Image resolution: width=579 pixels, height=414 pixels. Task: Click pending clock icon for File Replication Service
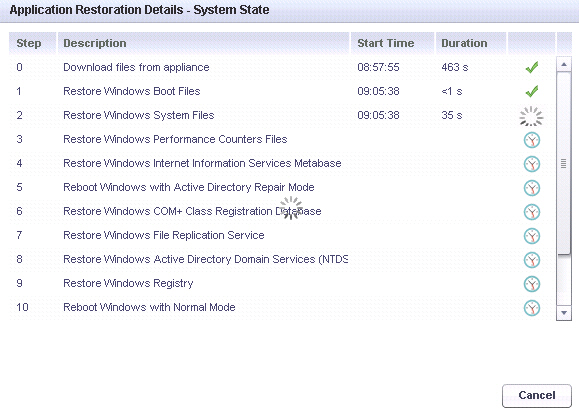point(532,236)
